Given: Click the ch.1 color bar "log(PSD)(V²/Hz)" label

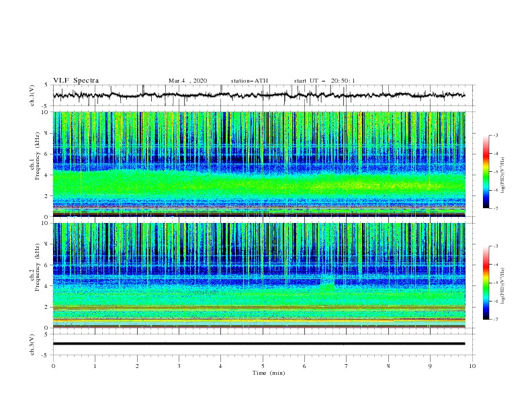Looking at the screenshot, I should point(503,175).
